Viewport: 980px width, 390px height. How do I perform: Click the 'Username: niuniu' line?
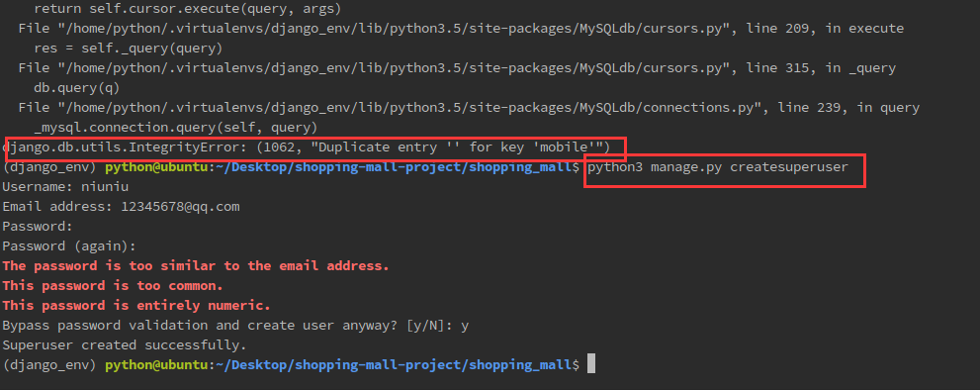point(65,186)
